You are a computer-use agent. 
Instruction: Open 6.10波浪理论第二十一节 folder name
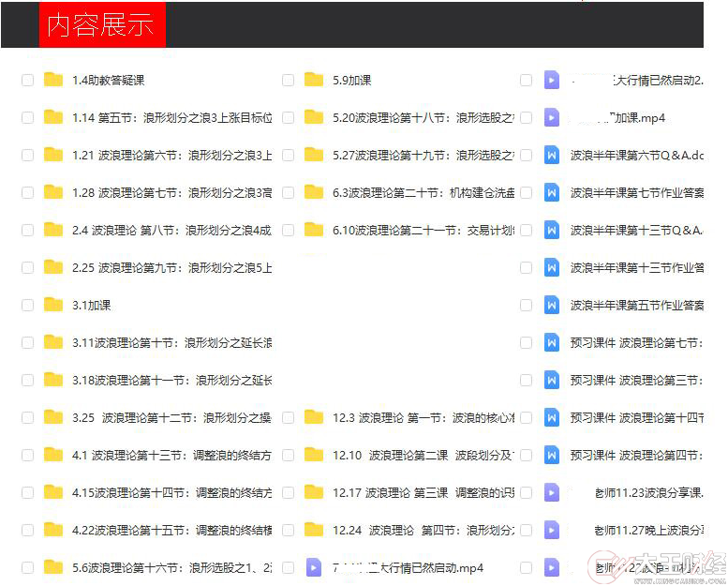(x=423, y=230)
